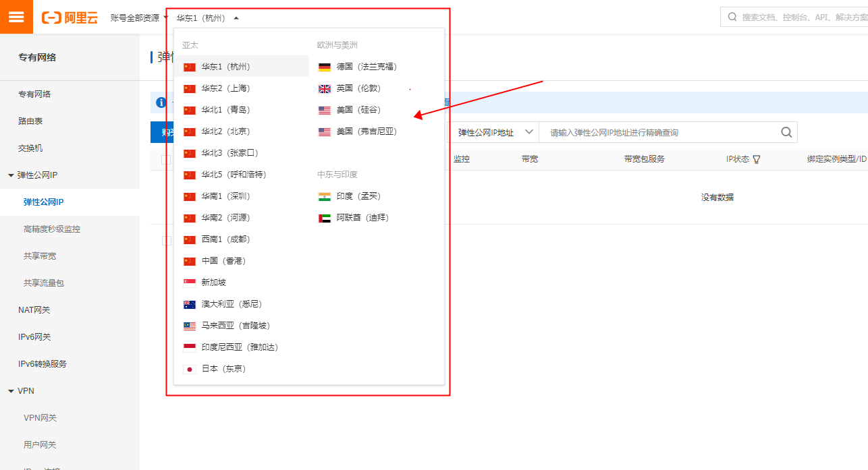
Task: Collapse the 弹性公网IP sidebar group
Action: pyautogui.click(x=11, y=175)
